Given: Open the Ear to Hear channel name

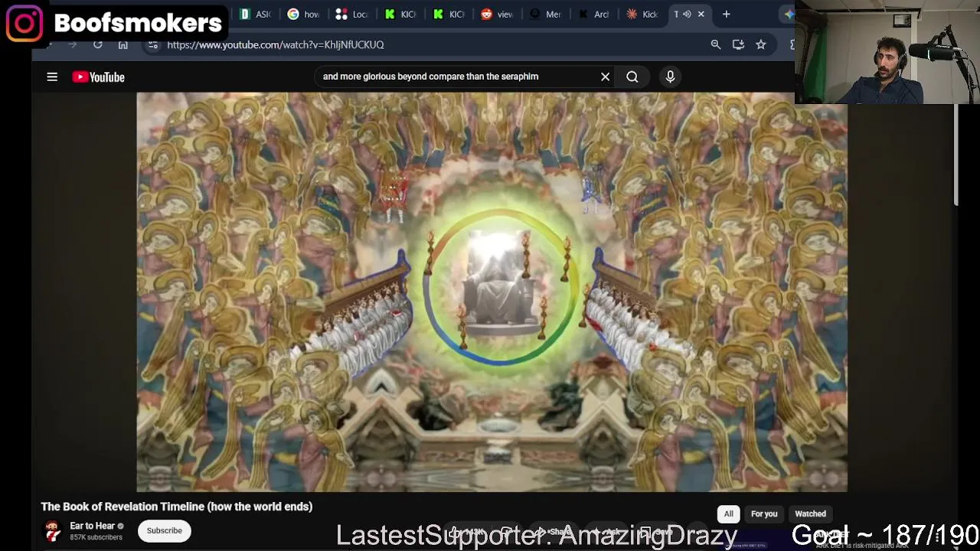Looking at the screenshot, I should coord(92,526).
